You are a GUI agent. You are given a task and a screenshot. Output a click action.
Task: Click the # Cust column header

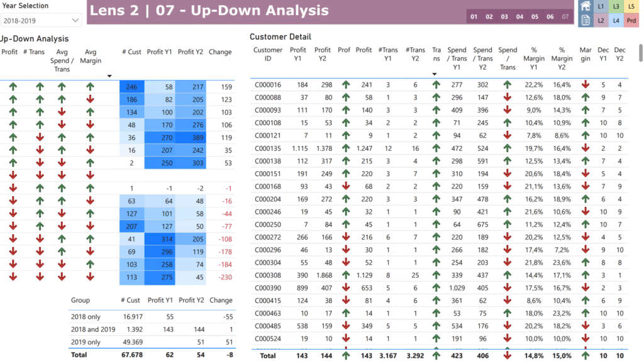(131, 52)
